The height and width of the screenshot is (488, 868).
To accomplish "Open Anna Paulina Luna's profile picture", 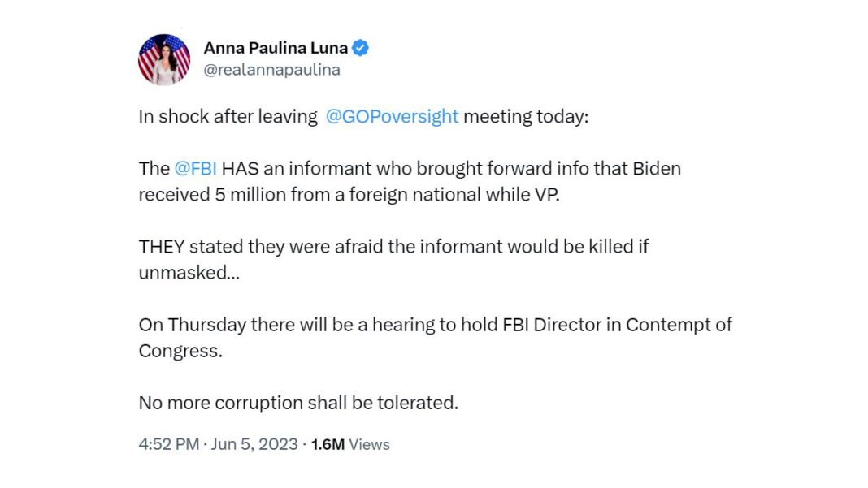I will pos(164,60).
